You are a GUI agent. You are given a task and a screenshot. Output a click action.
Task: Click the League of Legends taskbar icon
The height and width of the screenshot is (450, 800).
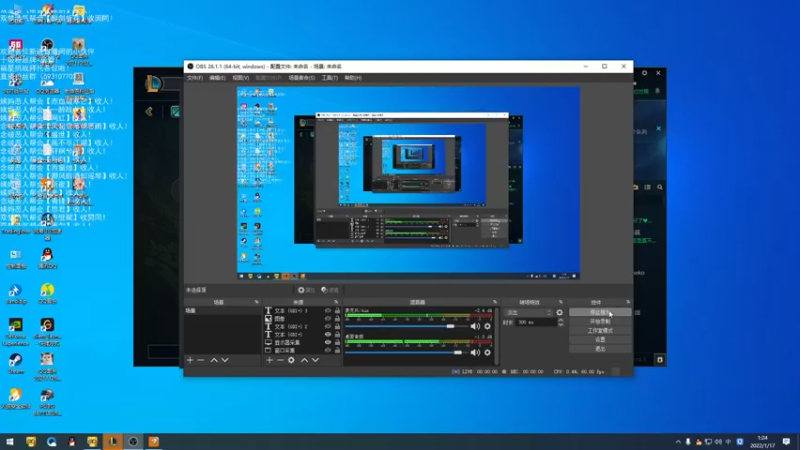[113, 441]
